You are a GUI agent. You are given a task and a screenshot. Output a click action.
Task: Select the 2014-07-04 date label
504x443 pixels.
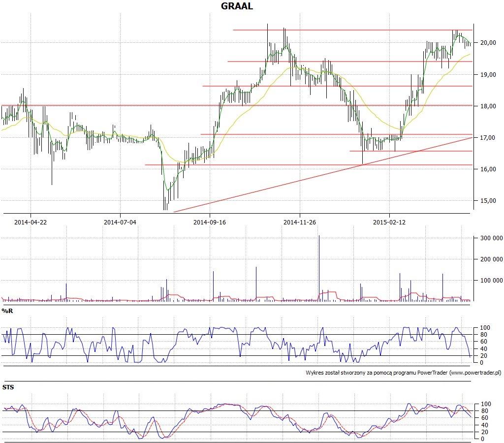(120, 222)
